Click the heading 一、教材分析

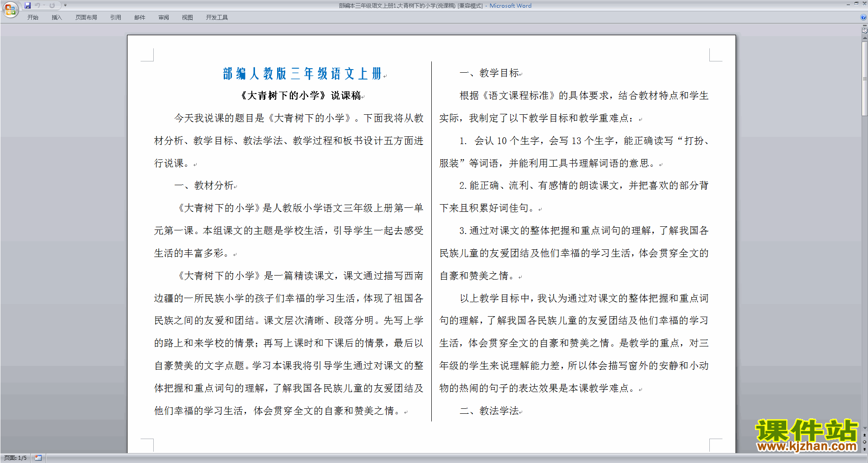tap(204, 186)
